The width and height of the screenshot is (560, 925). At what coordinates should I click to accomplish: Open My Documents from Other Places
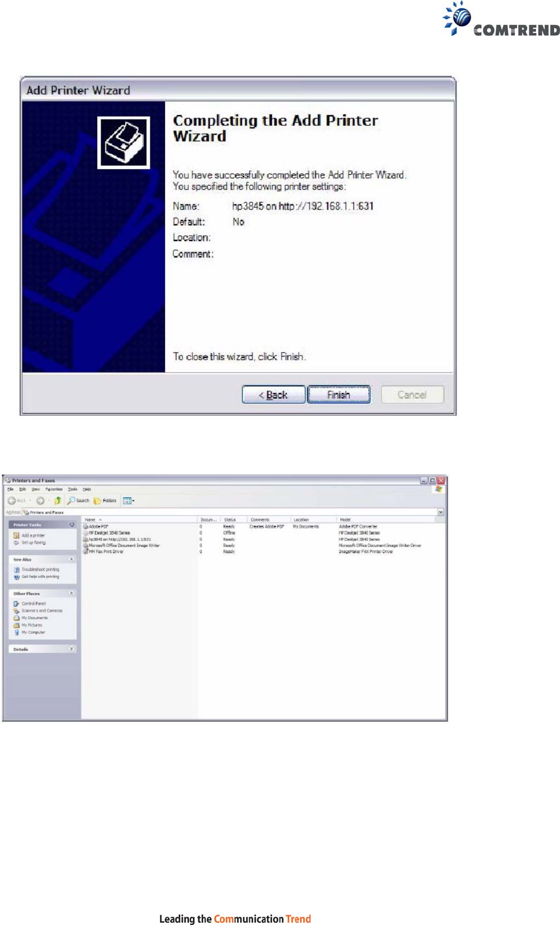coord(35,618)
